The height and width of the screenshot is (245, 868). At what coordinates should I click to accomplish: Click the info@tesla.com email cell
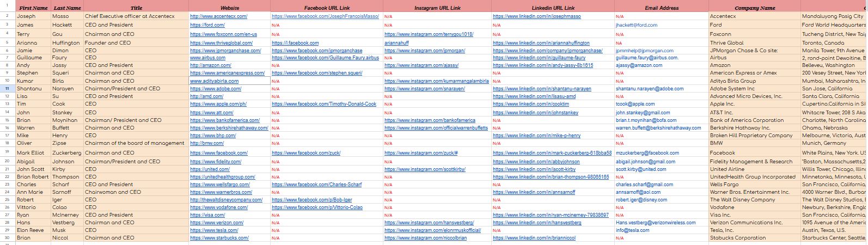(661, 230)
